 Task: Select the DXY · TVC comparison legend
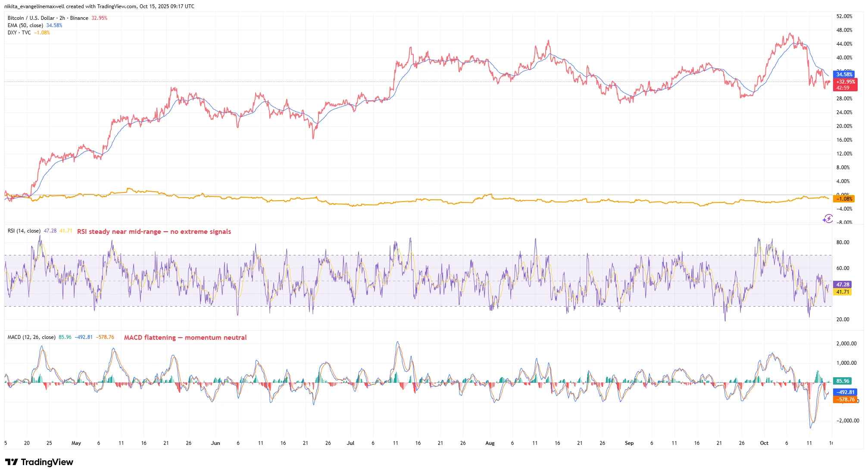19,33
